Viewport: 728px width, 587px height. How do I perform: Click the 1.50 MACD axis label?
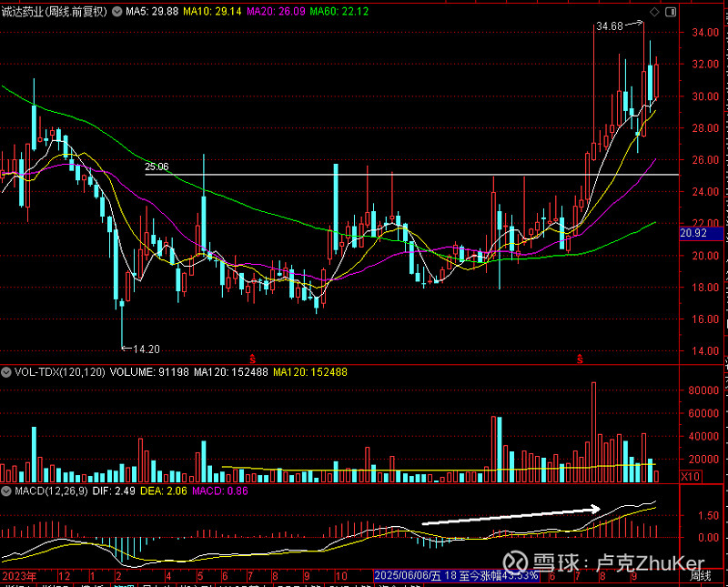(709, 515)
